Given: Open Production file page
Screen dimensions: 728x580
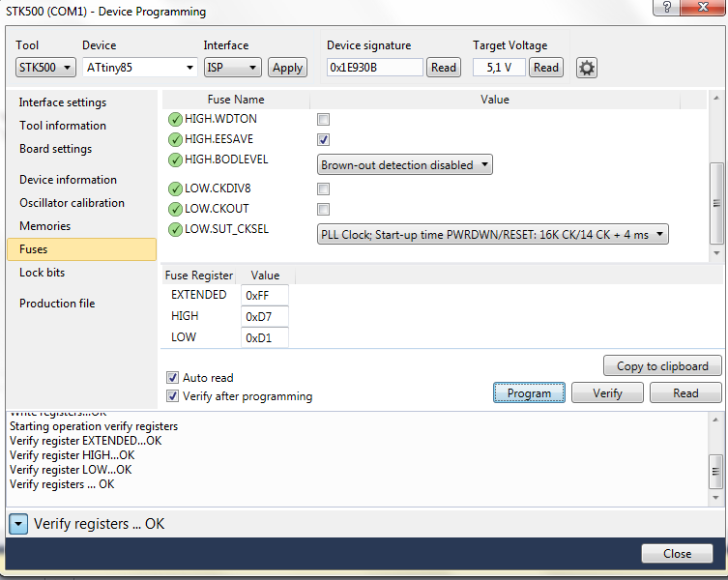Looking at the screenshot, I should [57, 304].
